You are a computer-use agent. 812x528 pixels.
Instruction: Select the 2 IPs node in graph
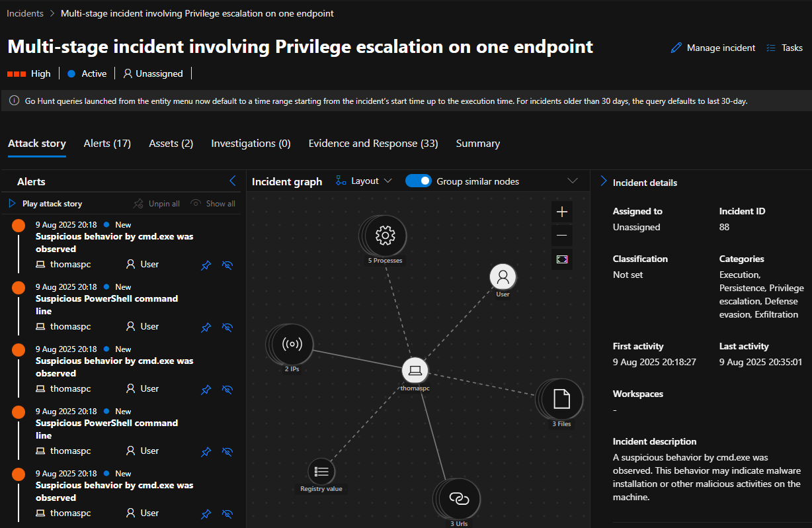coord(291,344)
